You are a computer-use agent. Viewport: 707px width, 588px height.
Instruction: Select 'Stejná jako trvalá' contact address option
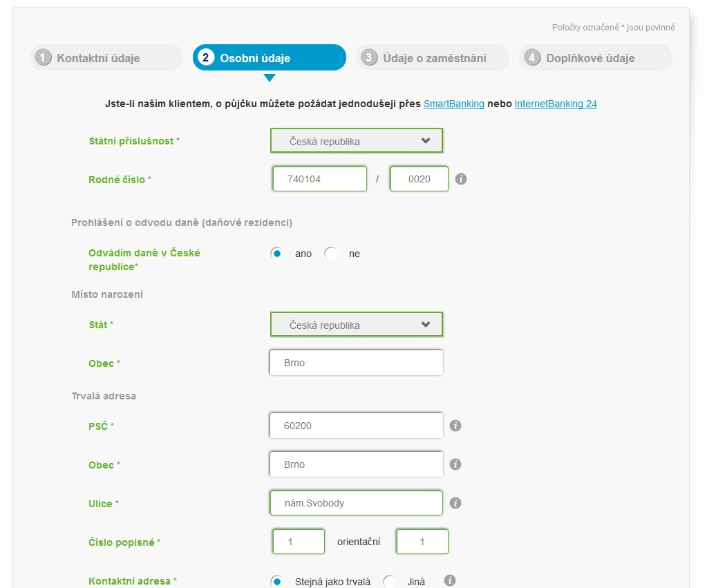point(277,581)
